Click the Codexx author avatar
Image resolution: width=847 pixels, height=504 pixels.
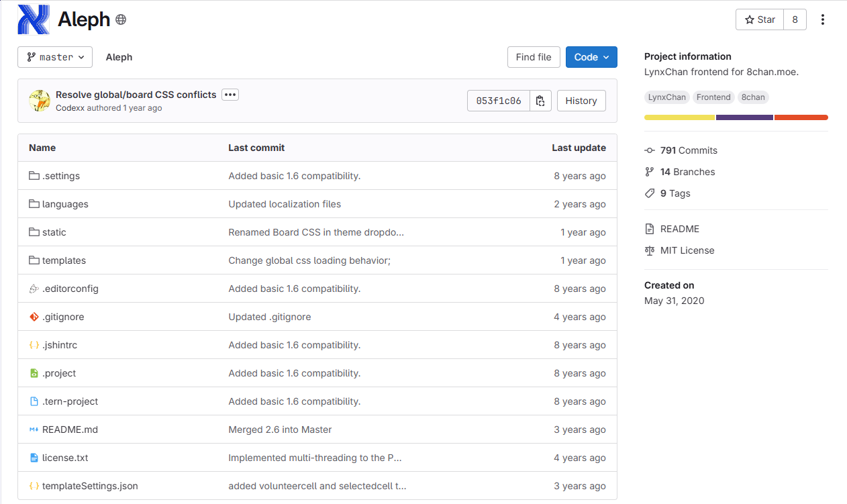40,101
